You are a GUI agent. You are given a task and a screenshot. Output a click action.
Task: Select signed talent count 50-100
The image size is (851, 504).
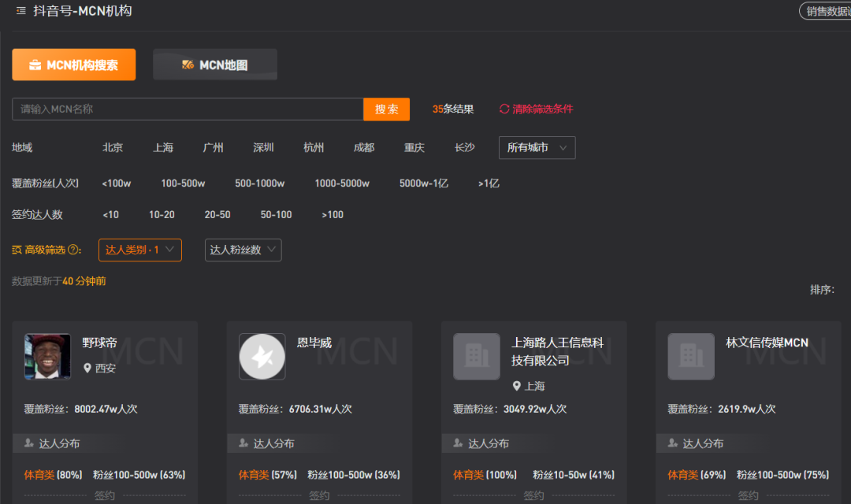pos(277,215)
